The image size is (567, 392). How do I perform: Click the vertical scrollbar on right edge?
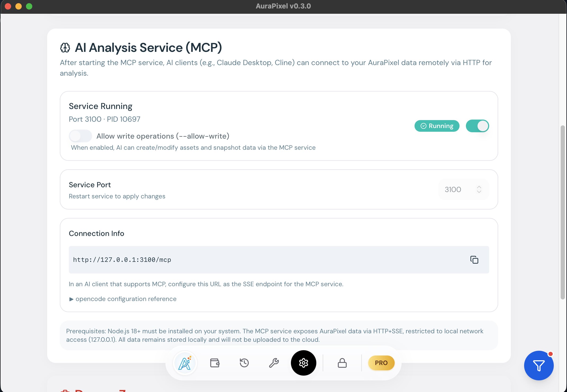pyautogui.click(x=563, y=212)
